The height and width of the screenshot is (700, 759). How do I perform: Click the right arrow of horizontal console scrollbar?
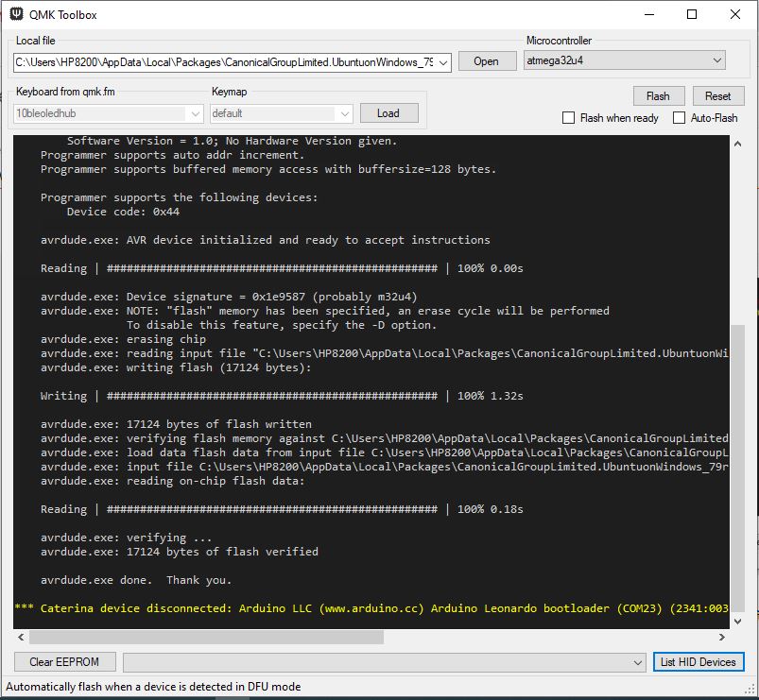pyautogui.click(x=723, y=637)
